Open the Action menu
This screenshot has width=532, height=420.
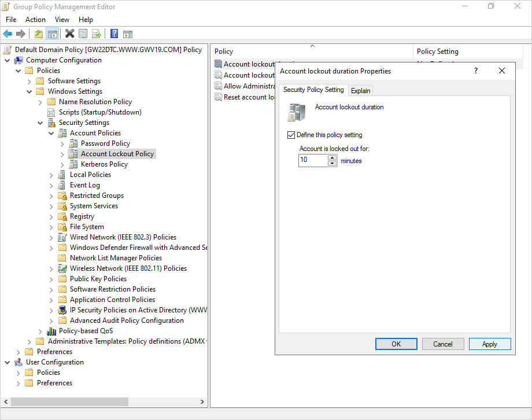[x=35, y=20]
